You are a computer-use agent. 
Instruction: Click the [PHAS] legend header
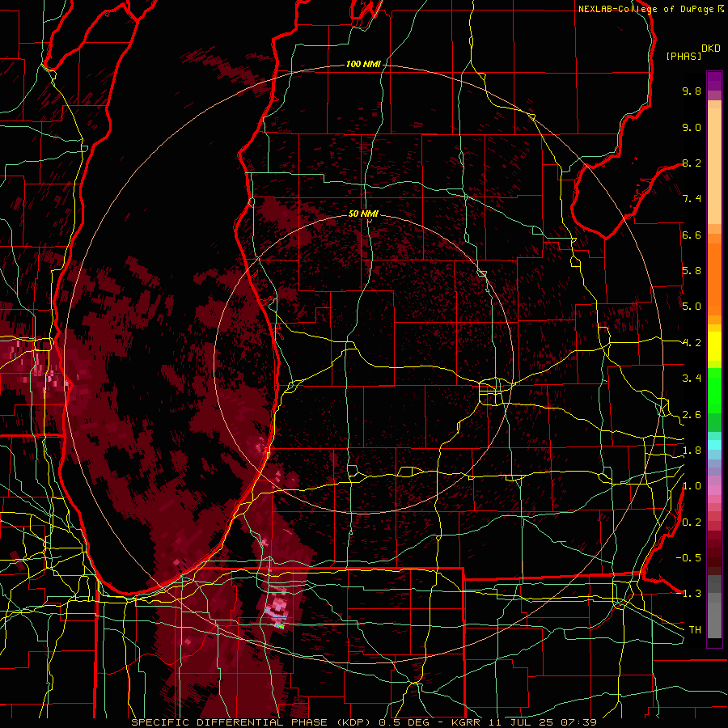pyautogui.click(x=684, y=56)
